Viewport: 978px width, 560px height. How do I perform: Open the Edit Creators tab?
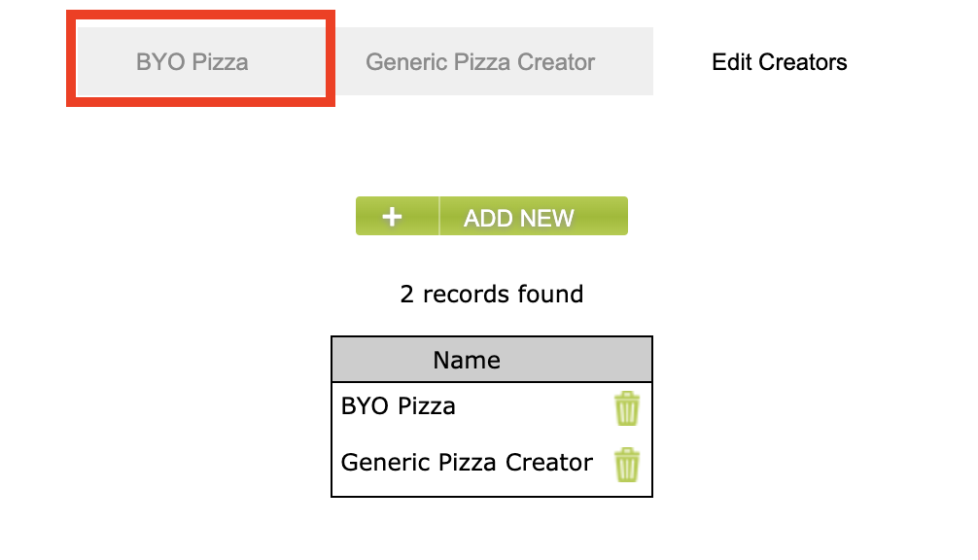tap(777, 61)
